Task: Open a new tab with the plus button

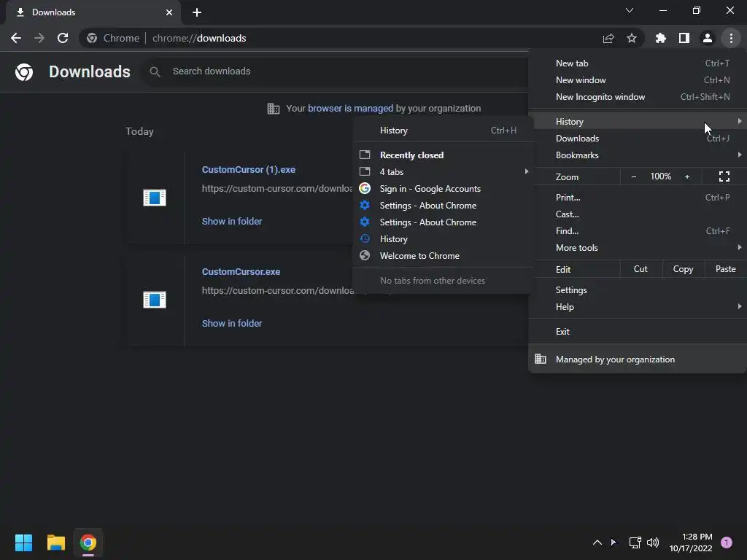Action: (197, 12)
